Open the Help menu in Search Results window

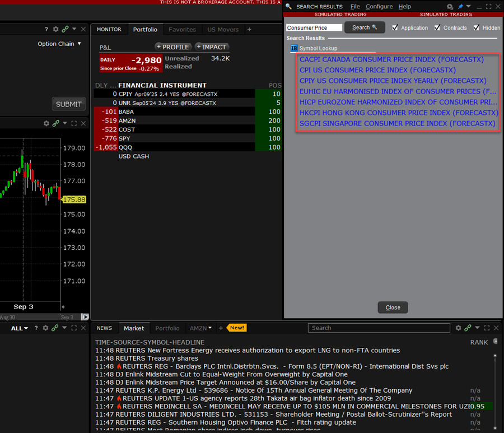[x=405, y=6]
